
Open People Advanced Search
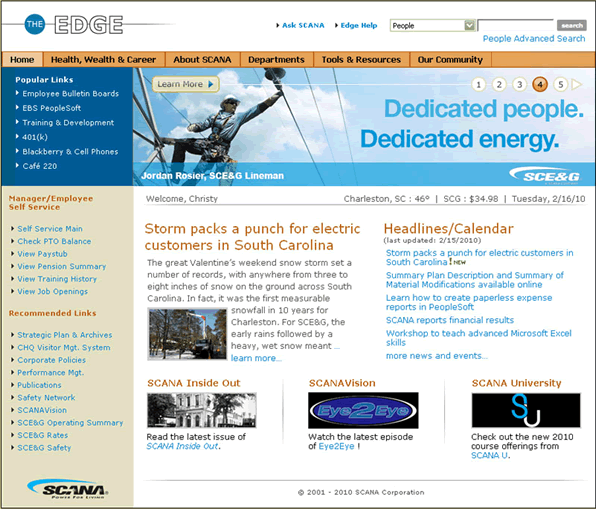534,38
